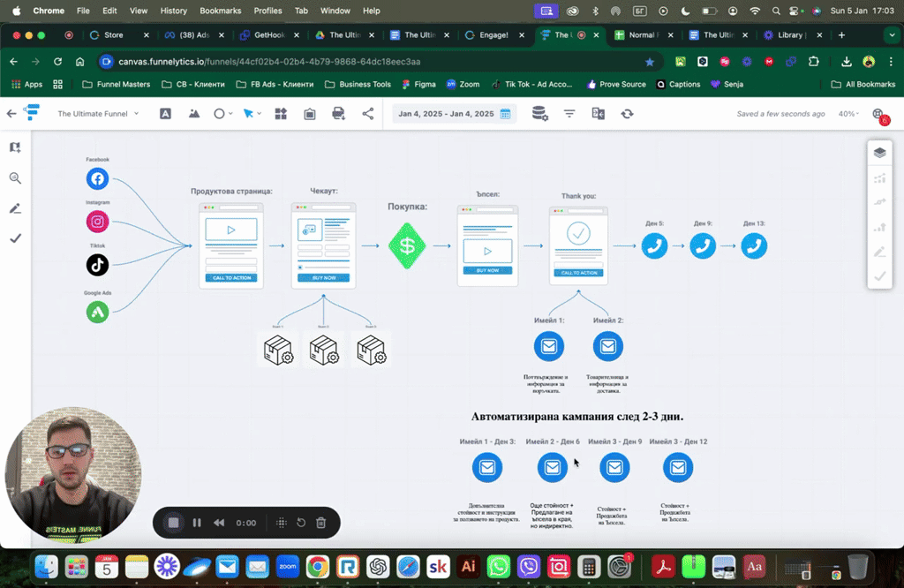Open the widgets grid tool
904x588 pixels.
[281, 114]
